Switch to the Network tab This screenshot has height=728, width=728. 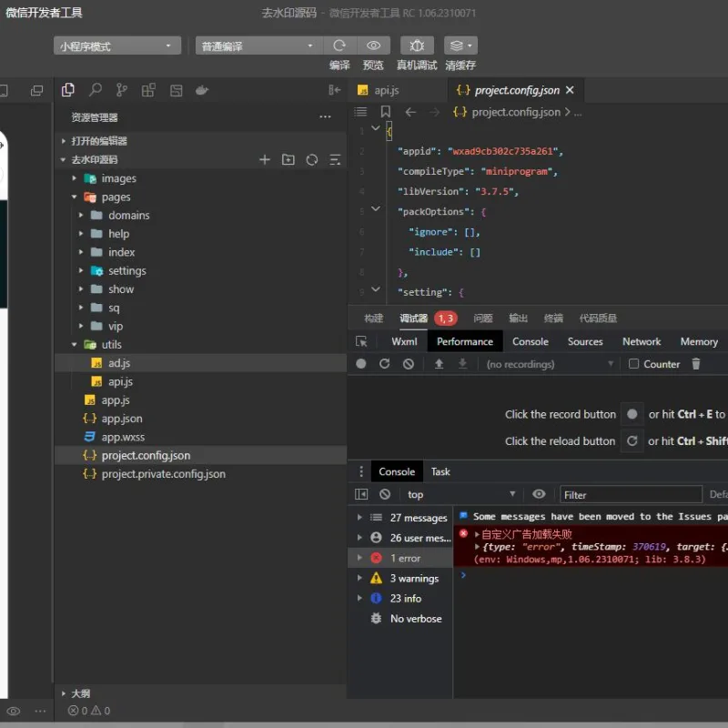(642, 342)
